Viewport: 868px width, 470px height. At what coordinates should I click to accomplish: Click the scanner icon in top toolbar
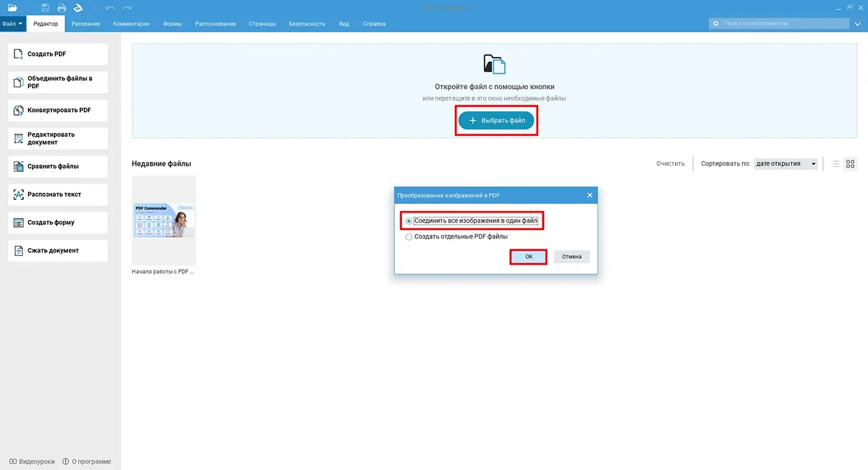78,8
